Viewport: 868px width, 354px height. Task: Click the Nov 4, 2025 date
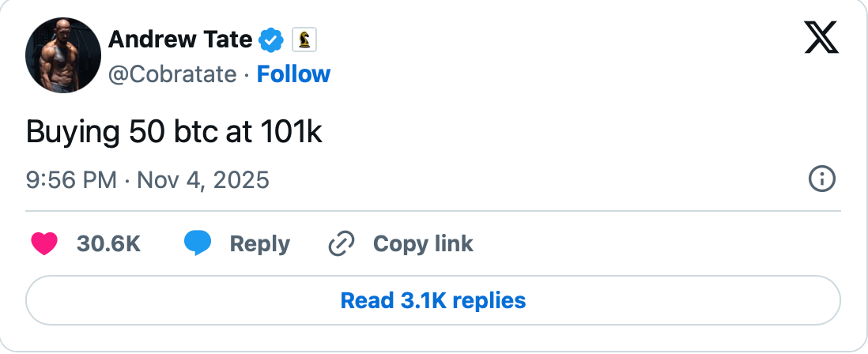203,181
